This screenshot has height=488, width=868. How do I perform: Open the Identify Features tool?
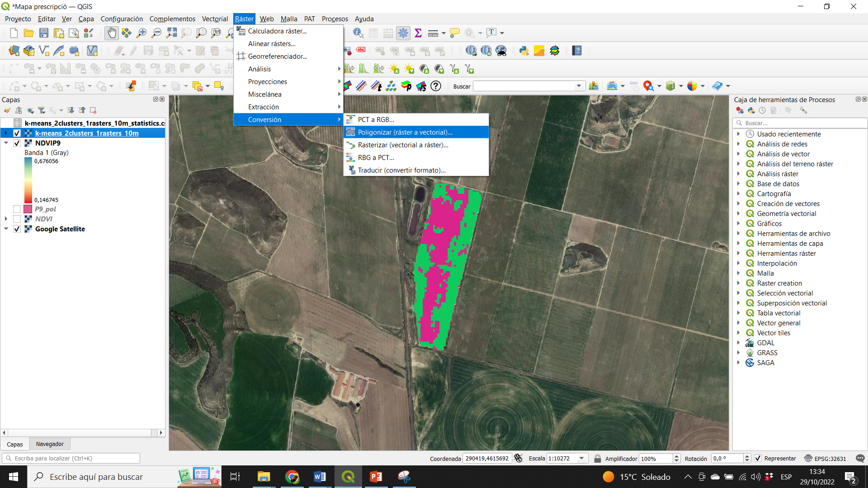point(358,33)
